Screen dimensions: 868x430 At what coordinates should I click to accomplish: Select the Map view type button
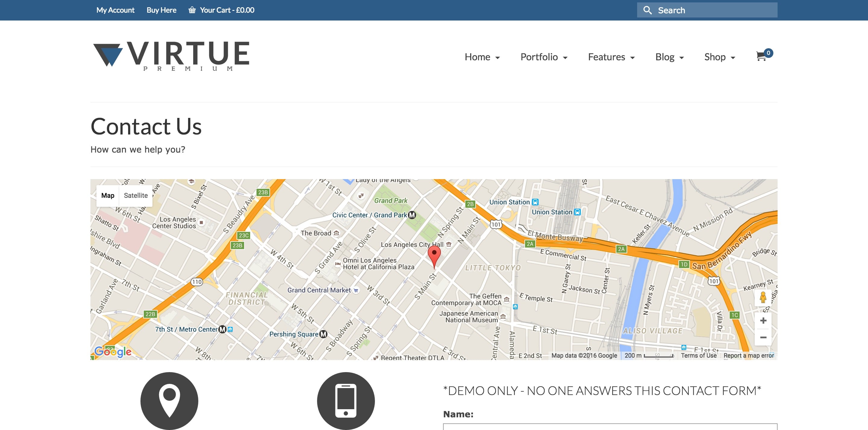[x=108, y=196]
